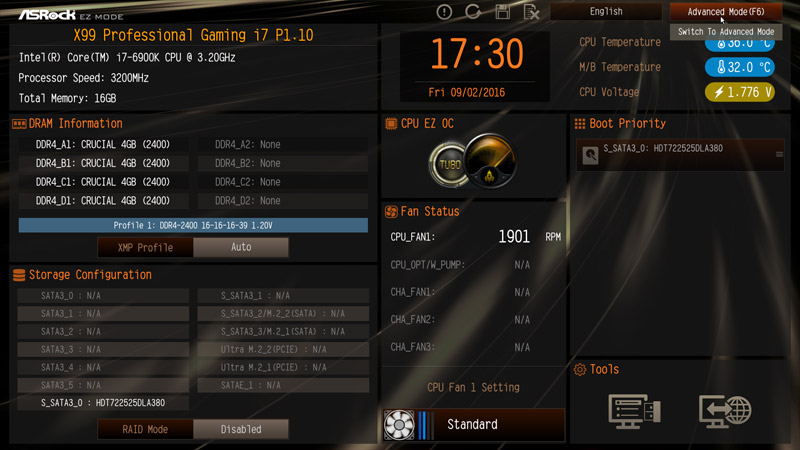The image size is (800, 450).
Task: Click the RAID Mode label button
Action: (145, 430)
